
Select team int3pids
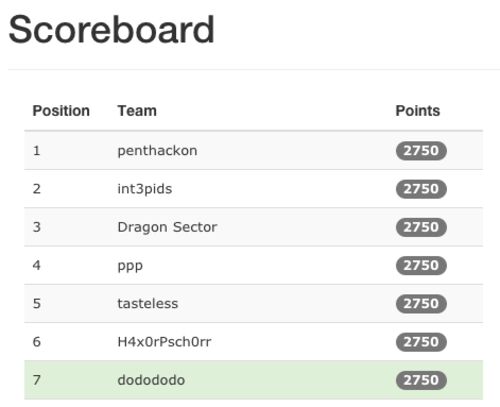tap(145, 189)
